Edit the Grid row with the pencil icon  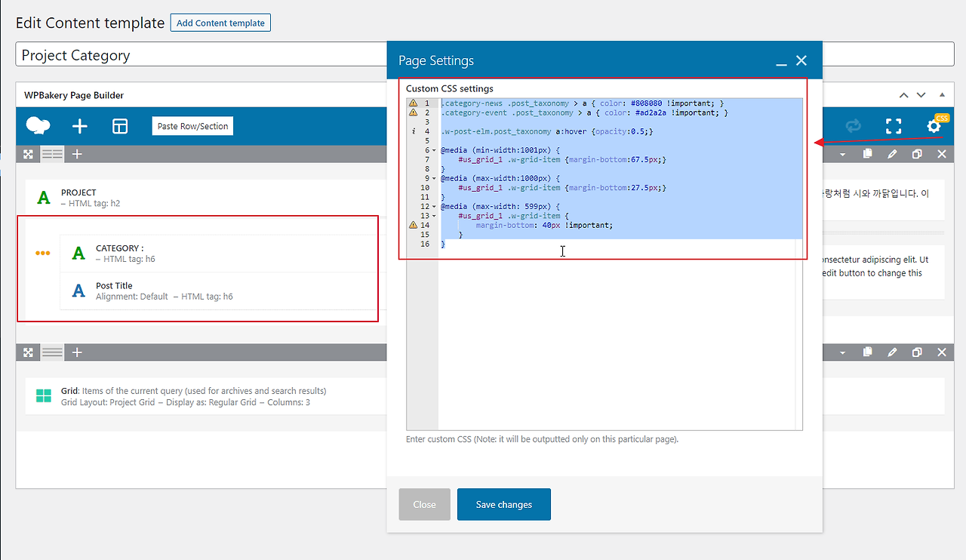(892, 352)
